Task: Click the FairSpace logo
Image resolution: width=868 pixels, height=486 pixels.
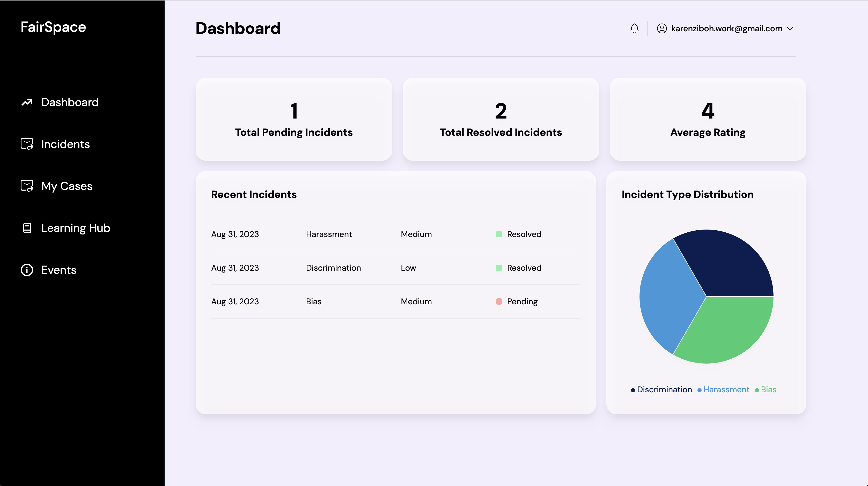Action: 54,27
